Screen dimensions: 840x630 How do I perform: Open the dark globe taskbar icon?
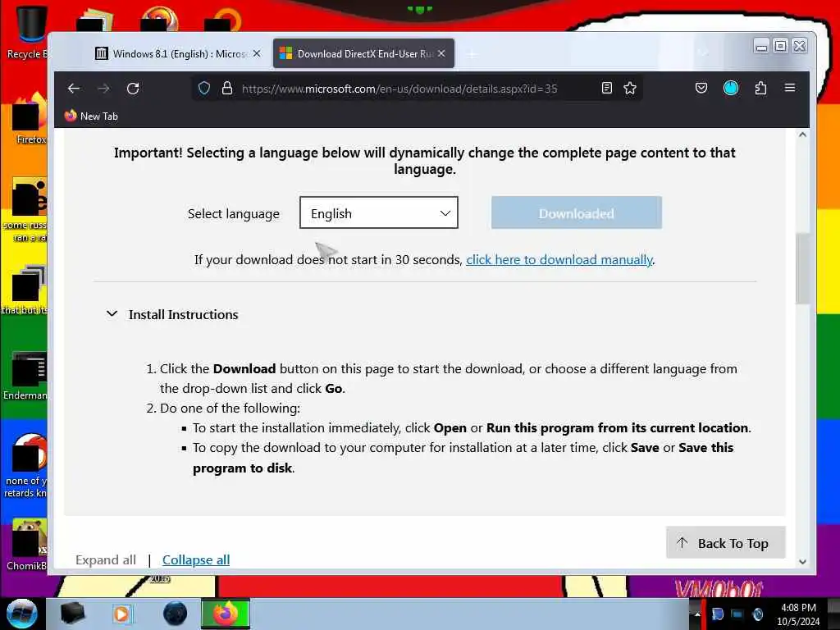tap(176, 614)
